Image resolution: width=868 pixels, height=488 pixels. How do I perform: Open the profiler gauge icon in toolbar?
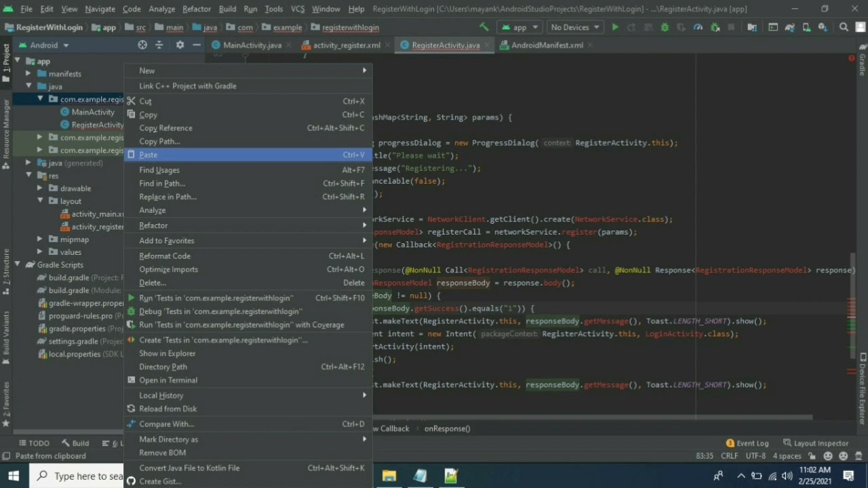coord(698,27)
